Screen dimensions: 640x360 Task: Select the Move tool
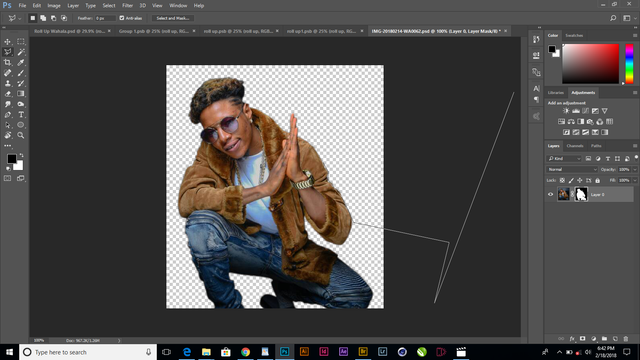click(x=7, y=42)
